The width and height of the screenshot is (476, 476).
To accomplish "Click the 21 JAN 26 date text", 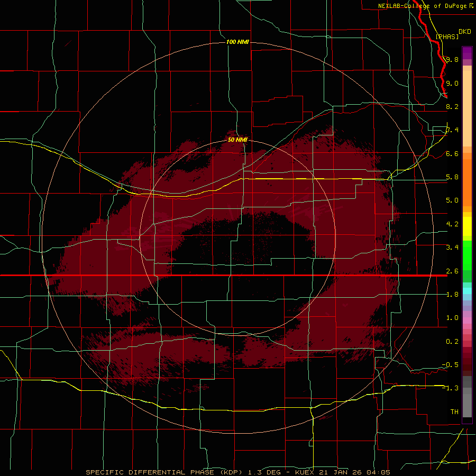I will tap(341, 472).
